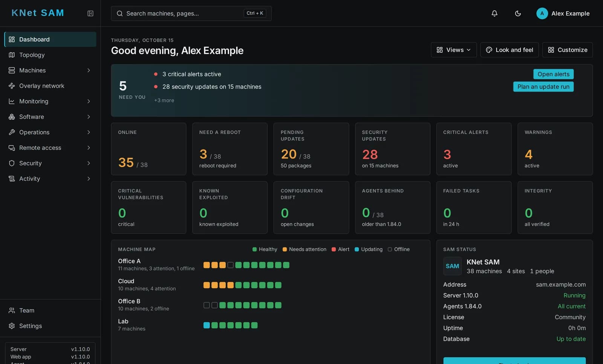This screenshot has width=603, height=364.
Task: Focus the Search machines, pages field
Action: pos(191,14)
